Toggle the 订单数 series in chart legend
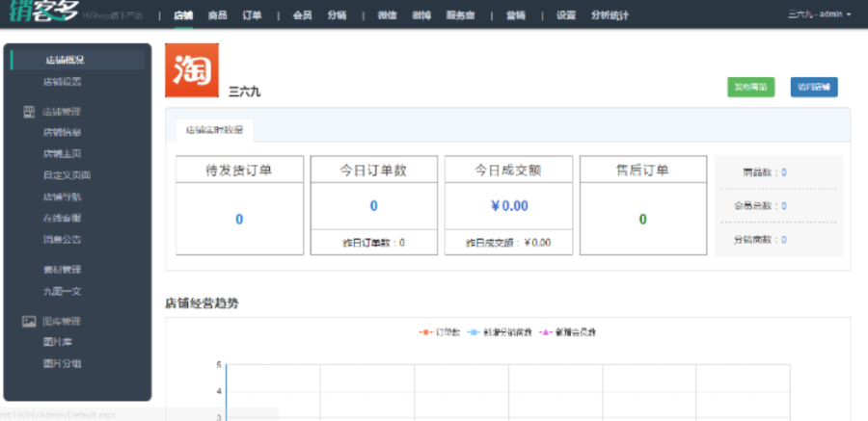Image resolution: width=868 pixels, height=421 pixels. coord(440,332)
